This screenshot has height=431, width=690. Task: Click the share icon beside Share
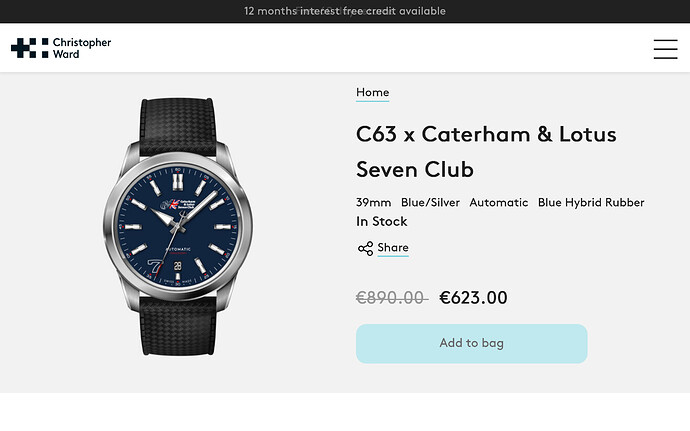coord(365,249)
